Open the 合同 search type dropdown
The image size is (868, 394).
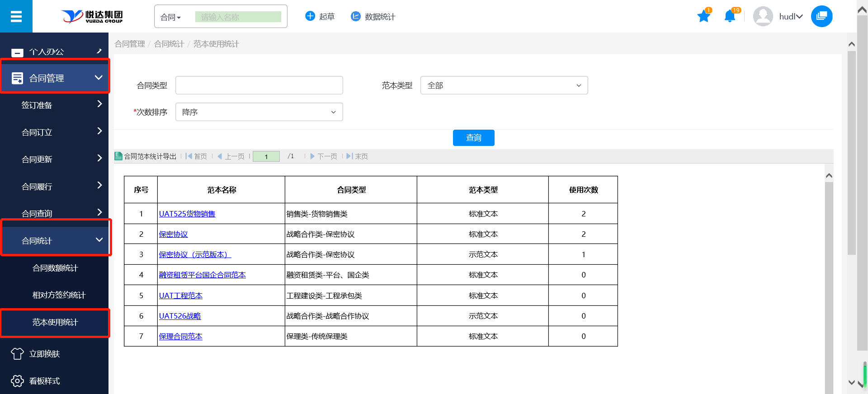[171, 17]
